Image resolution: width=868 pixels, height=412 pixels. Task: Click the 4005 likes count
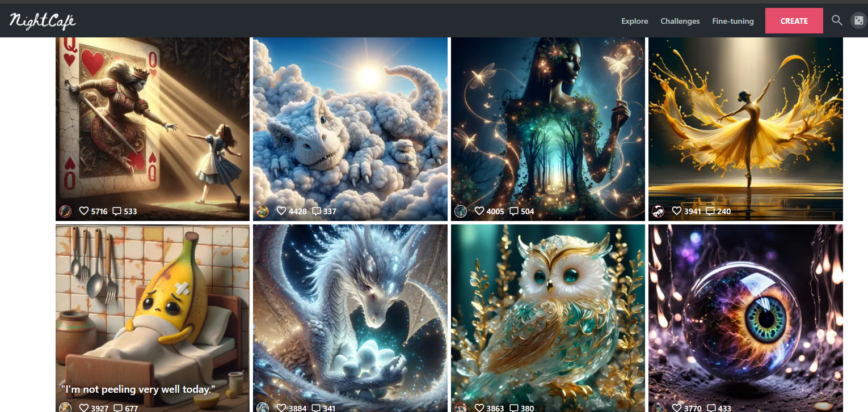(x=495, y=211)
